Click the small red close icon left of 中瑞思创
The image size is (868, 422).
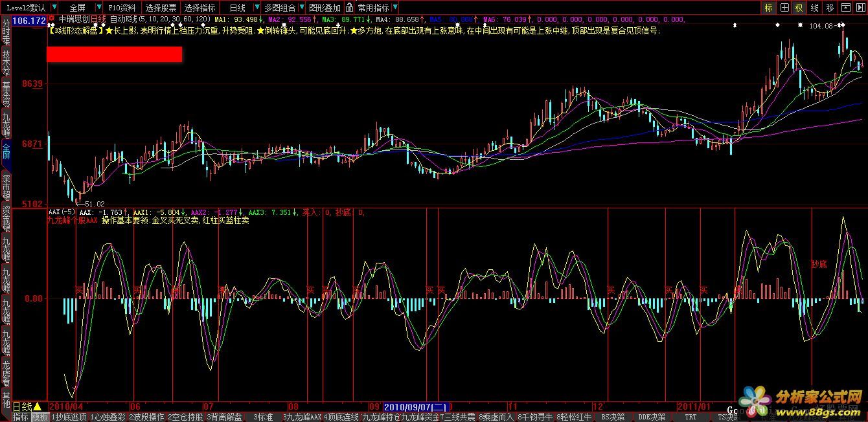(51, 19)
